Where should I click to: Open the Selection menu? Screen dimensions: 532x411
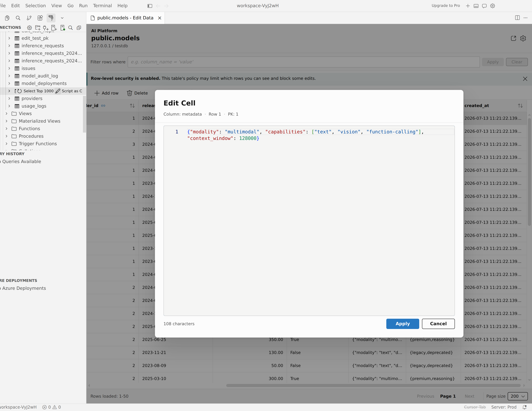click(36, 6)
